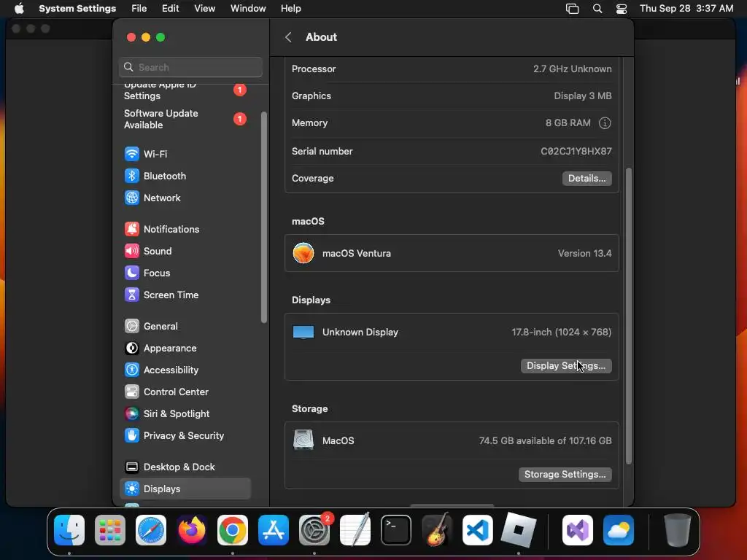
Task: Click the Stage Manager menu bar icon
Action: point(572,9)
